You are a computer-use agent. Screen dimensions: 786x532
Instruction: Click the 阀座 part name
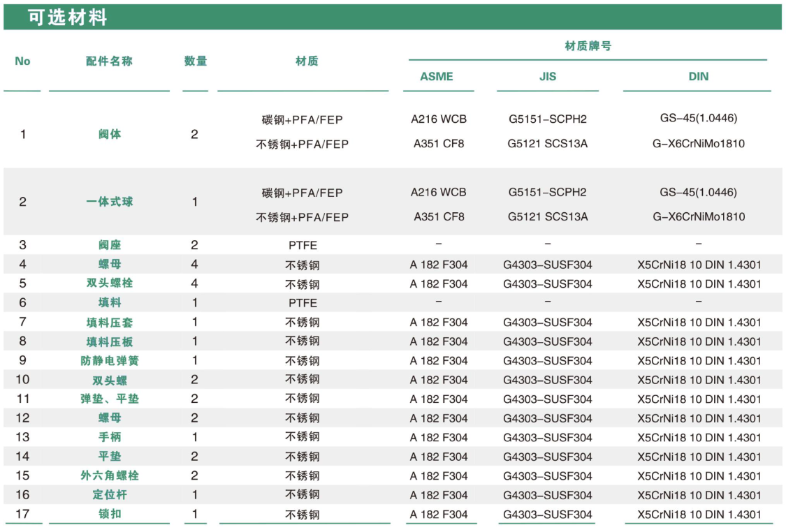coord(110,245)
